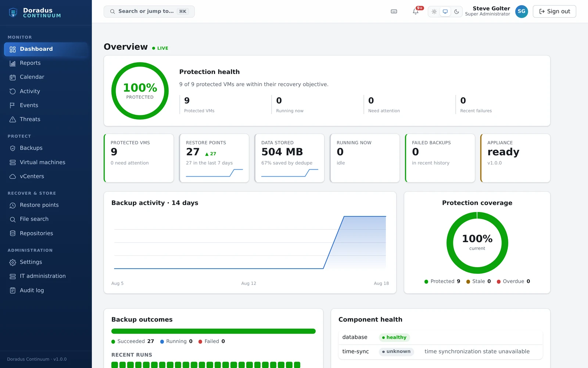
Task: Focus the Search or jump to field
Action: [149, 11]
